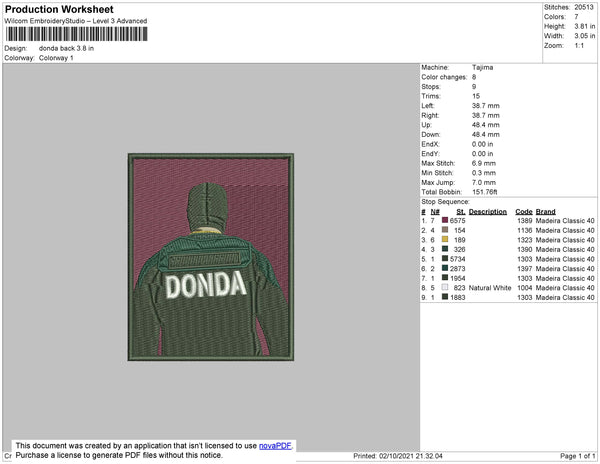This screenshot has width=600, height=464.
Task: Click the color swatch for stop 2 (154)
Action: (445, 230)
